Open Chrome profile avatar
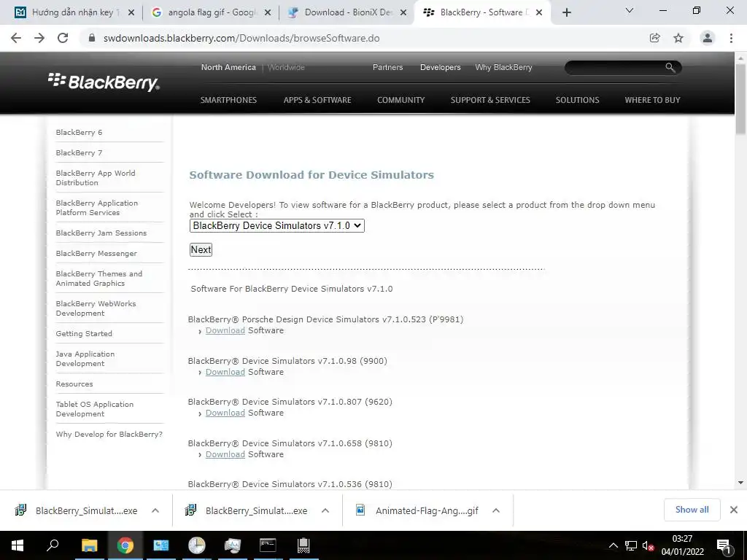The image size is (747, 560). pyautogui.click(x=708, y=38)
